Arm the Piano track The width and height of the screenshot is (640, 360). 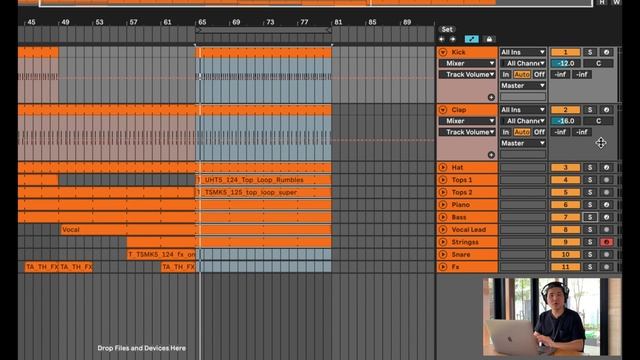[607, 204]
